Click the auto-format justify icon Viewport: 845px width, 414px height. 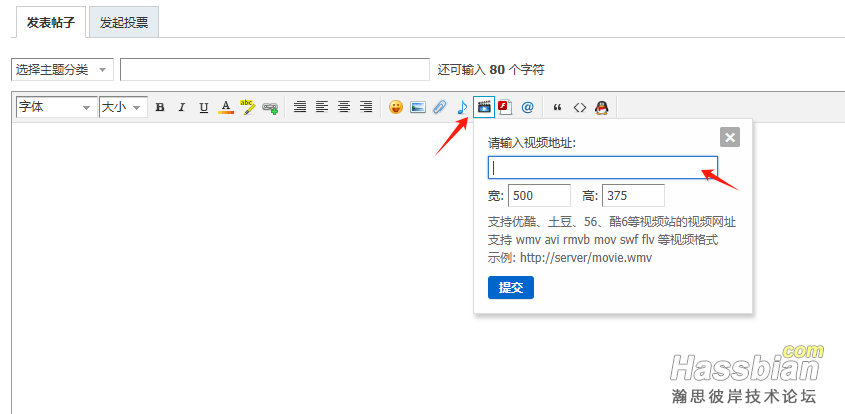click(x=300, y=107)
